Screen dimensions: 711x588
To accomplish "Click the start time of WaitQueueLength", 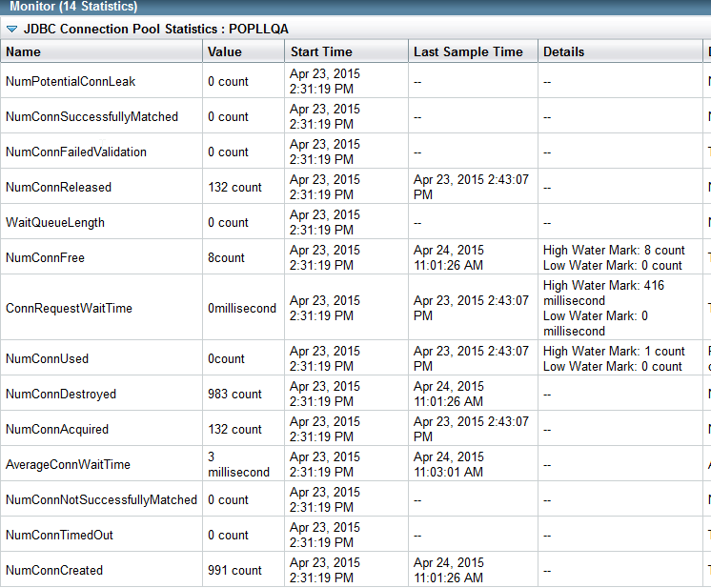I will pos(325,223).
